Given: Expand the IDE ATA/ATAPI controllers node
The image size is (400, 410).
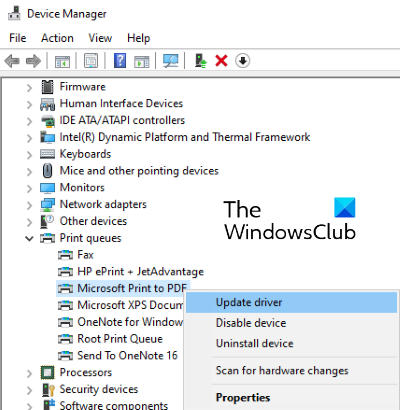Looking at the screenshot, I should click(x=29, y=121).
